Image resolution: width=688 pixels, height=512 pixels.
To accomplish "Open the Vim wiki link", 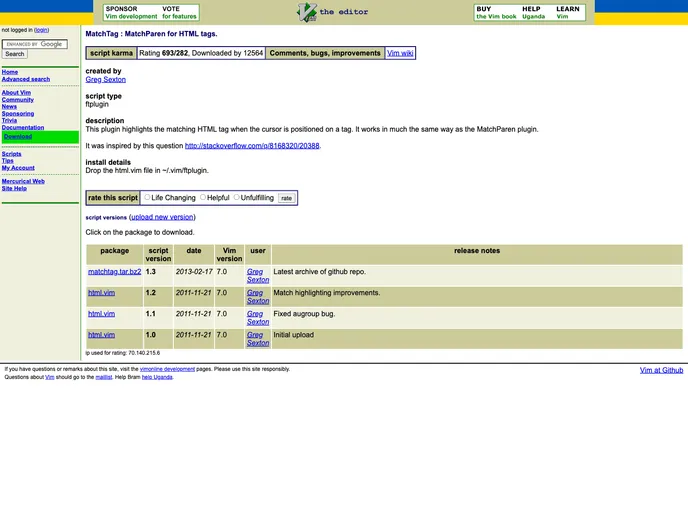I will tap(400, 53).
